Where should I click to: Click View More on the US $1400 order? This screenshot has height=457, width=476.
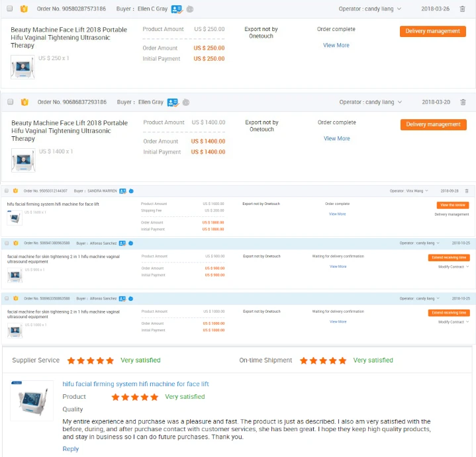coord(337,138)
